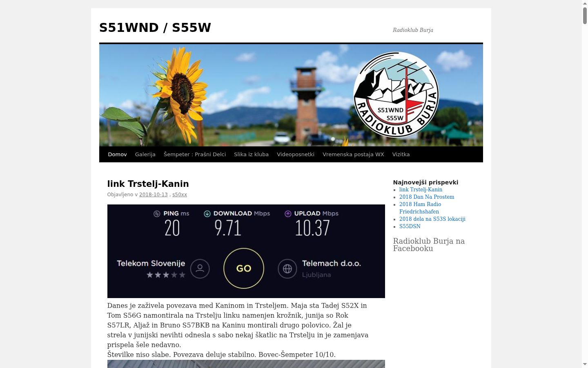Viewport: 588px width, 368px height.
Task: Open the Galerija menu item
Action: (145, 155)
